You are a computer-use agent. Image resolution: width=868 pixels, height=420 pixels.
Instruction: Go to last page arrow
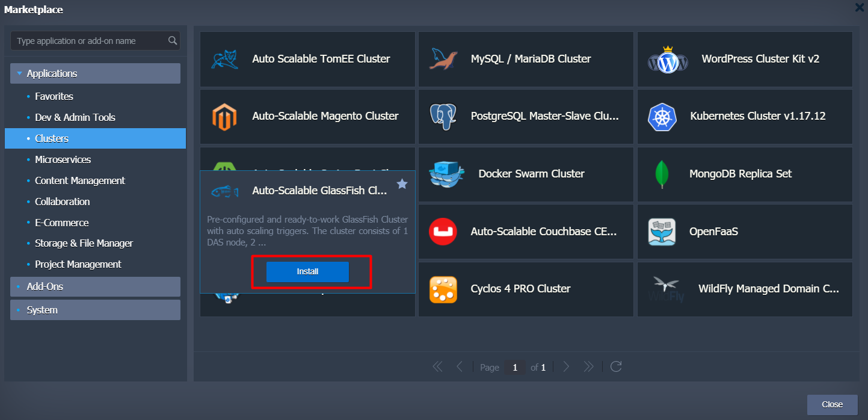[x=588, y=366]
